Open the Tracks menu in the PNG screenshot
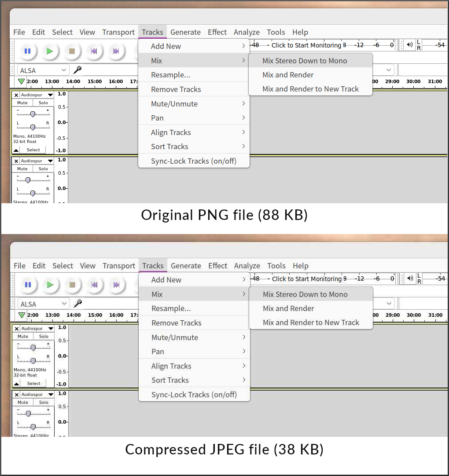Viewport: 449px width, 476px height. pos(152,32)
